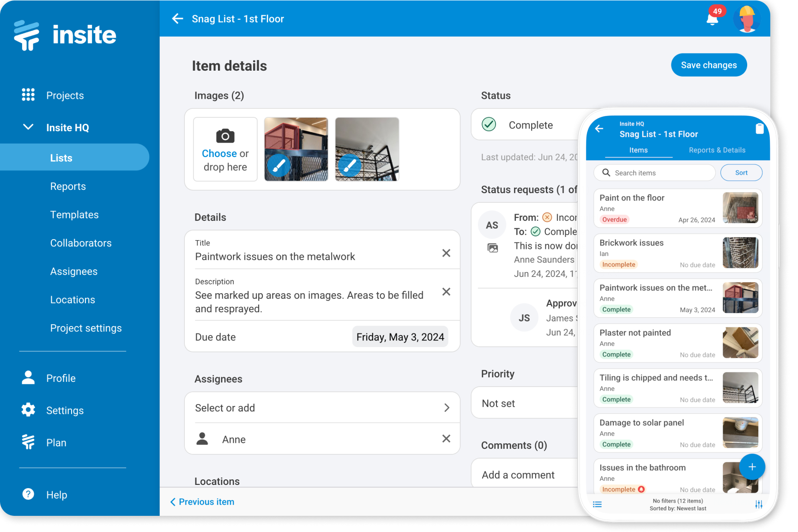Open the notifications bell showing 49 alerts
This screenshot has height=532, width=798.
pyautogui.click(x=712, y=19)
